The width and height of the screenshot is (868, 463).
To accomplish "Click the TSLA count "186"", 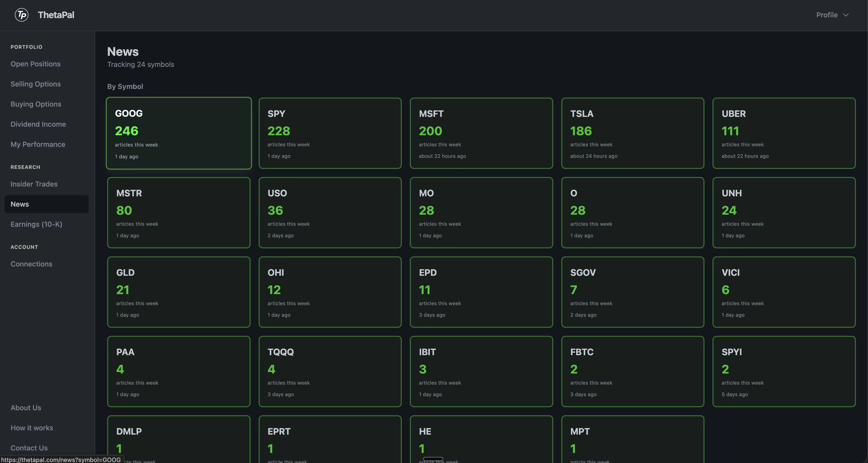I will click(581, 131).
